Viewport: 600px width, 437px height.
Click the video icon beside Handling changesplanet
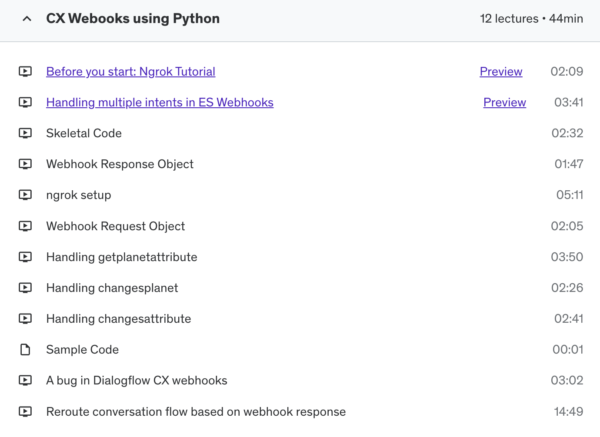25,288
